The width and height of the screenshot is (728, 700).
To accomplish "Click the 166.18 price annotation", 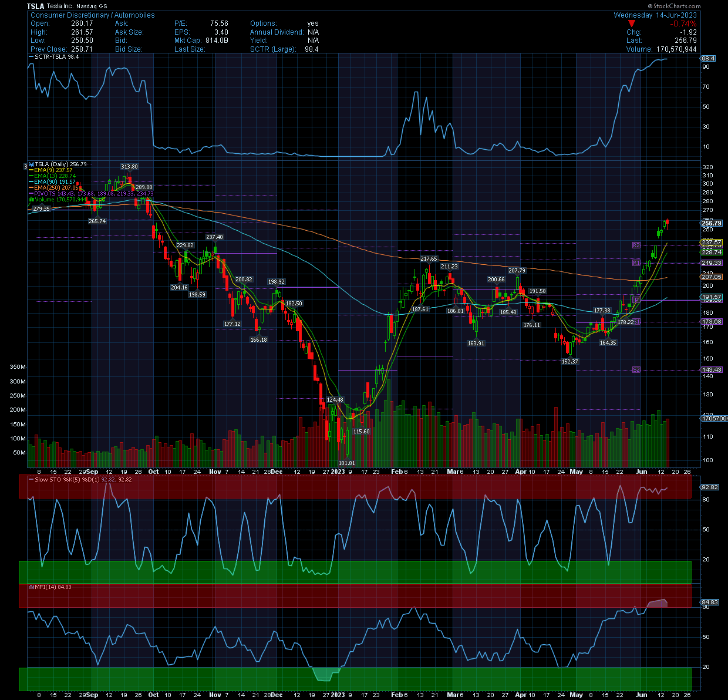I will (258, 339).
